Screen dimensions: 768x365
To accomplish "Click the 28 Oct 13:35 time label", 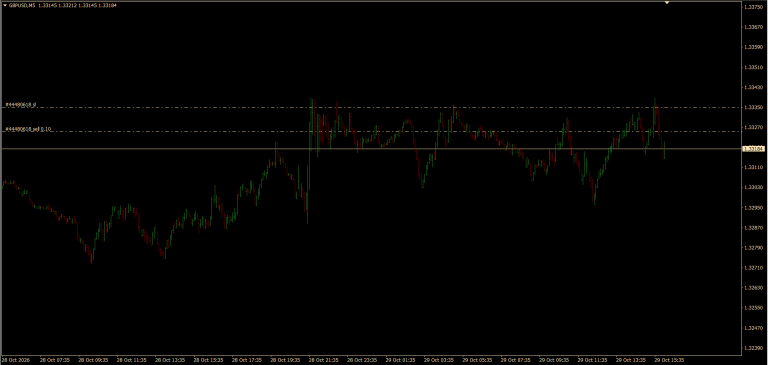I will [x=170, y=360].
